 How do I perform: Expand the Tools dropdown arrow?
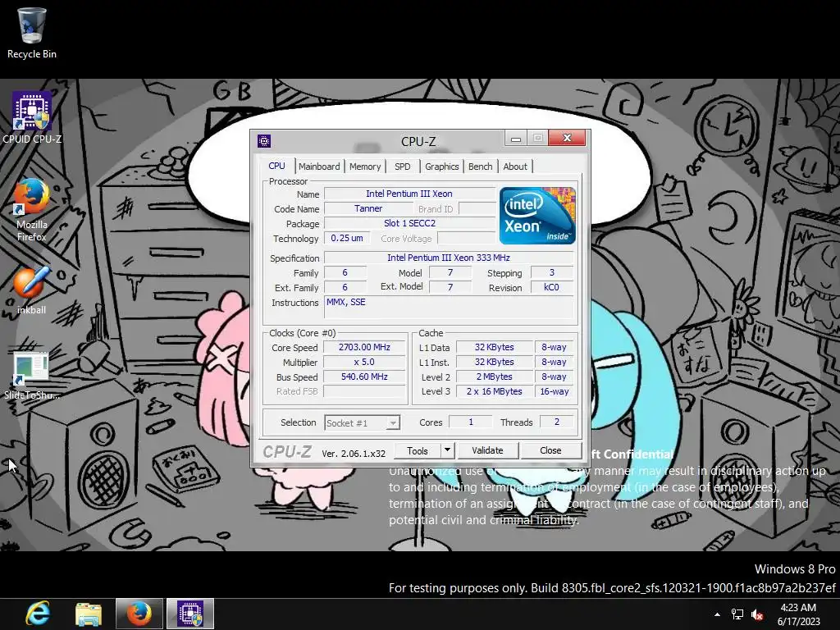click(447, 450)
